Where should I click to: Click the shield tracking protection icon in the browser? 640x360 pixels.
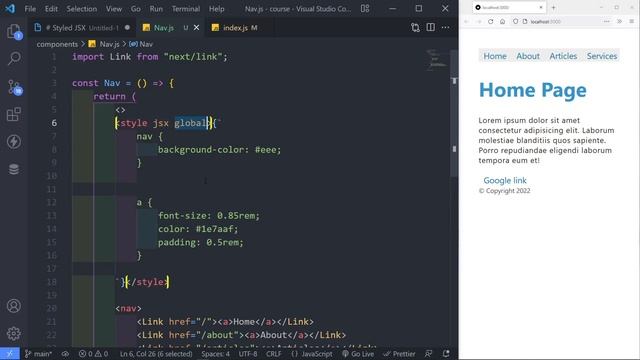pos(516,22)
